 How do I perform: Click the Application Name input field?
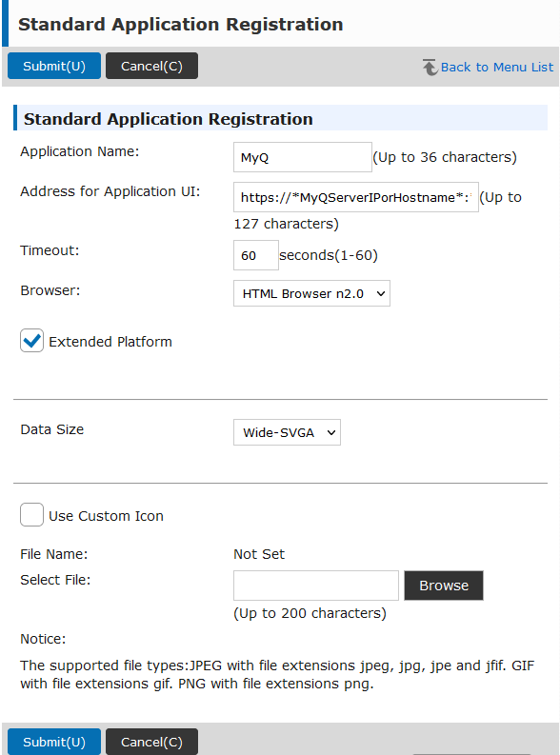(303, 157)
